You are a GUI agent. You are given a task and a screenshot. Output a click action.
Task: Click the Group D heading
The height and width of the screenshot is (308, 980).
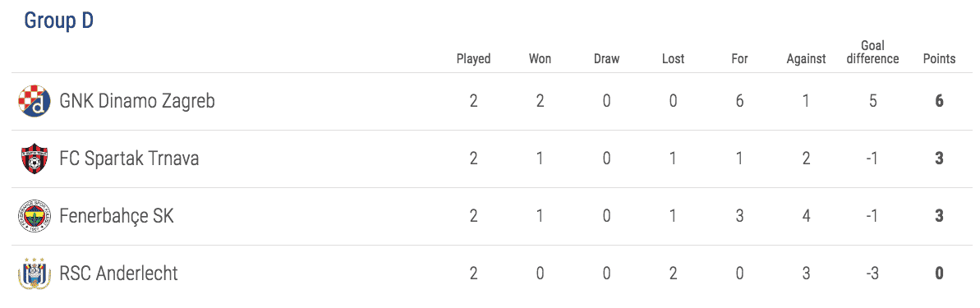click(59, 21)
